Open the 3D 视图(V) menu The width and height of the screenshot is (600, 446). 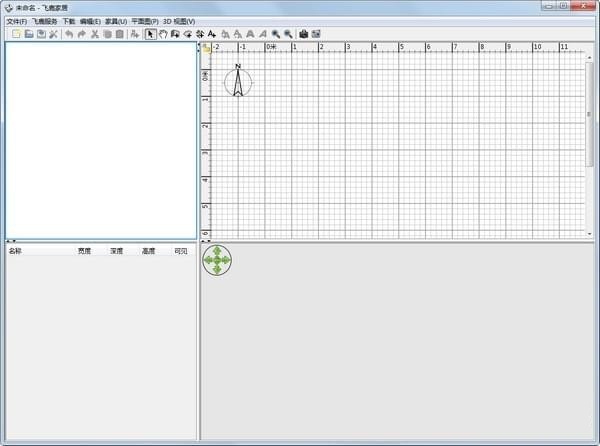[x=179, y=21]
